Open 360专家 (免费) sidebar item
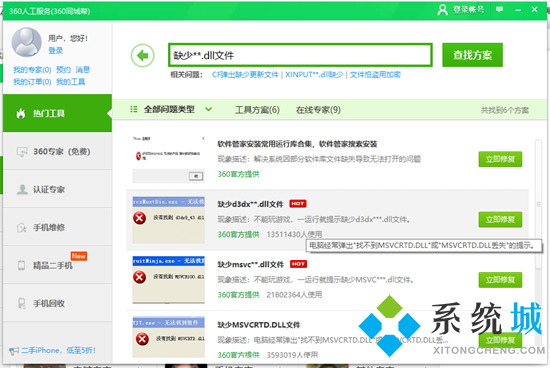This screenshot has width=550, height=368. click(58, 152)
